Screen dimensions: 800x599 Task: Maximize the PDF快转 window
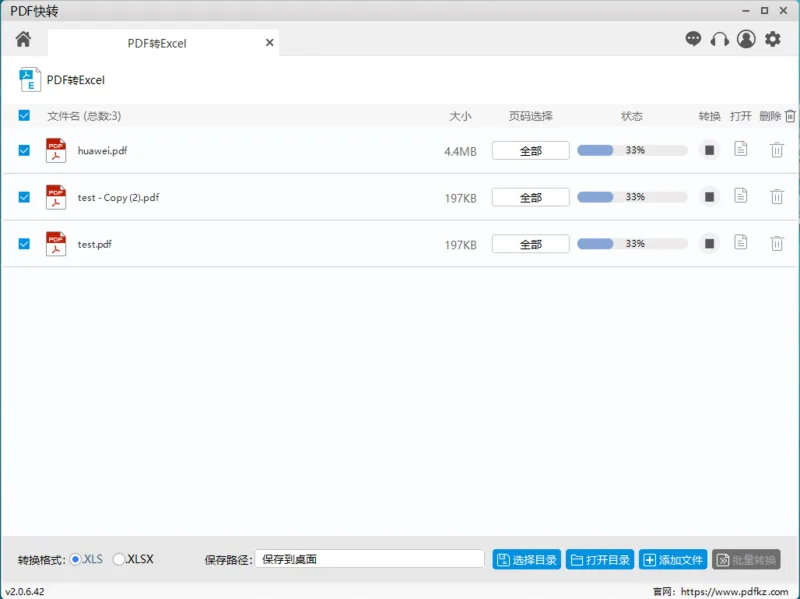click(x=764, y=10)
